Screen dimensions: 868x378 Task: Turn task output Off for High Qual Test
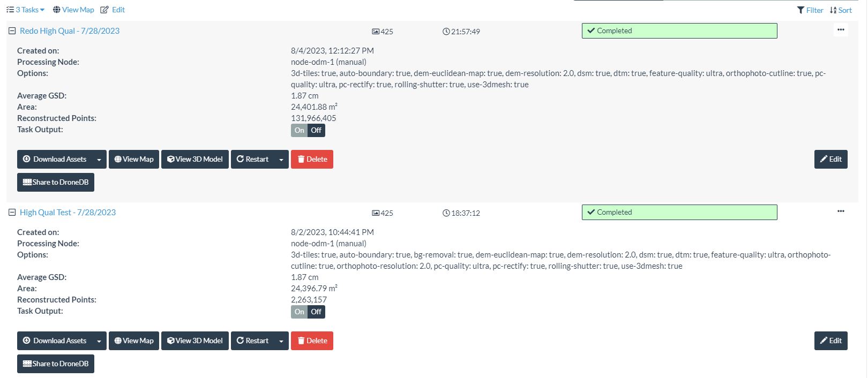(317, 312)
